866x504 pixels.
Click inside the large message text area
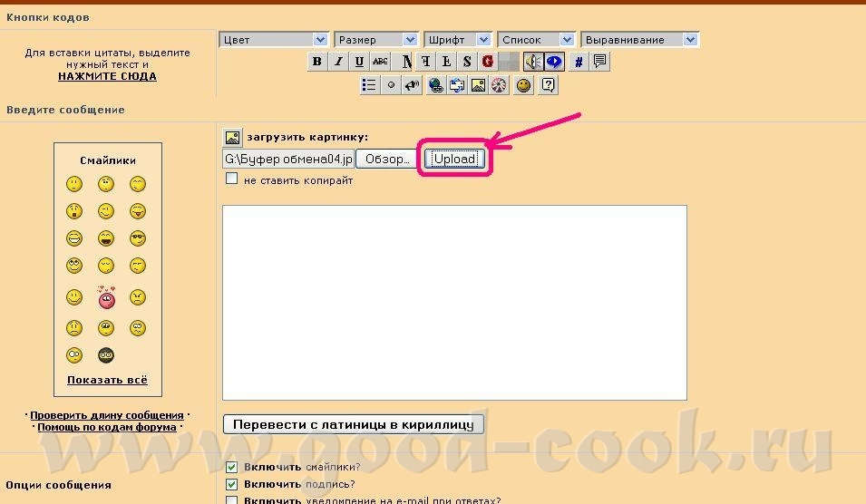[454, 303]
